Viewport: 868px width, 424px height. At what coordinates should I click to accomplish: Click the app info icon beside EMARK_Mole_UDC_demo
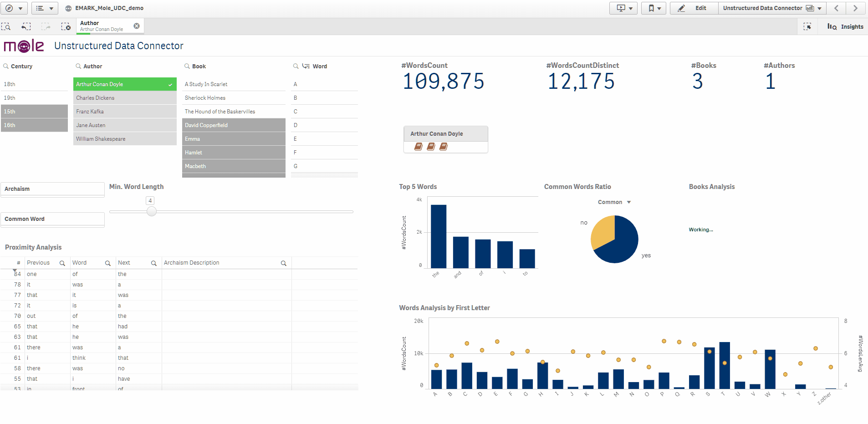click(68, 8)
